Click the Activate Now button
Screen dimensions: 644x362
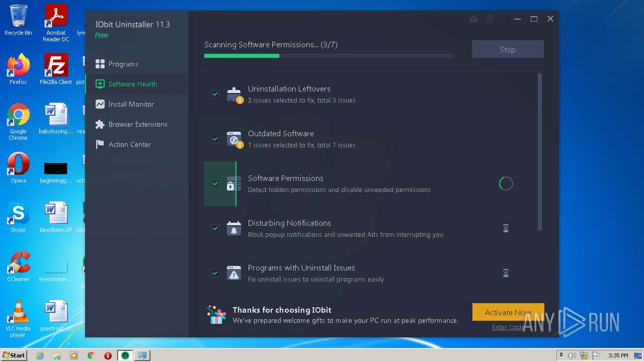coord(508,312)
